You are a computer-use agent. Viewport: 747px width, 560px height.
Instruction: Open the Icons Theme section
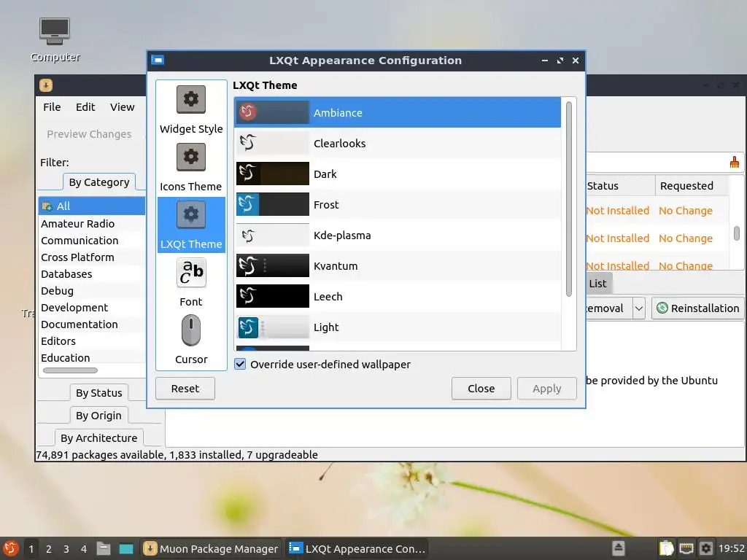click(191, 168)
